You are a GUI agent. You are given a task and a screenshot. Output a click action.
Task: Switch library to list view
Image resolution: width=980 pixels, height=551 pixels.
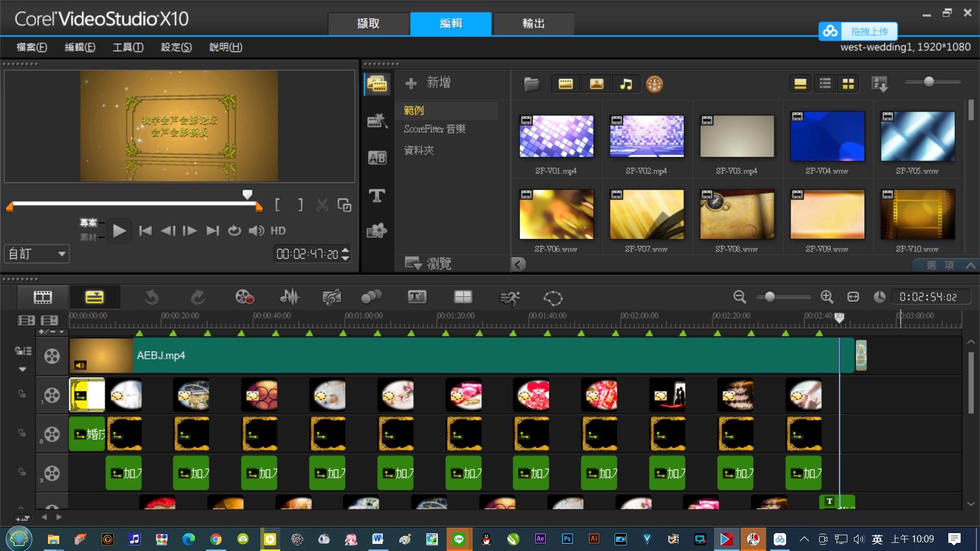pos(825,84)
